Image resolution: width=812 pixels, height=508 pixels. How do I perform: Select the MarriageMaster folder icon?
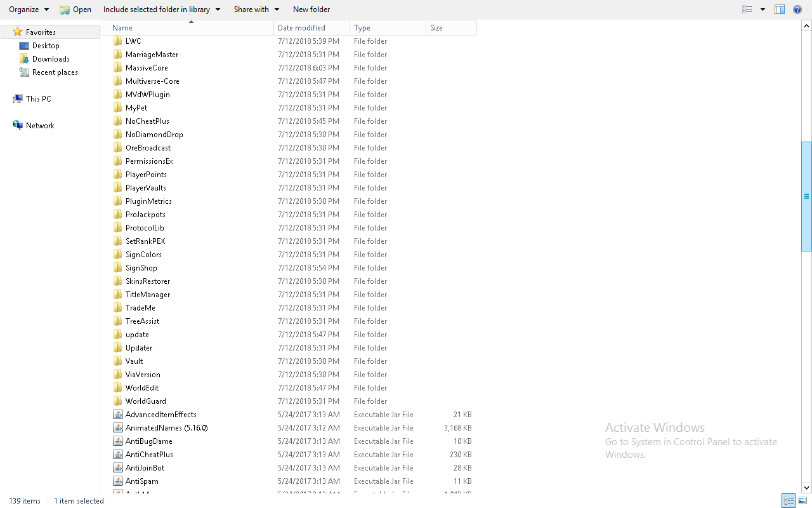(x=118, y=55)
